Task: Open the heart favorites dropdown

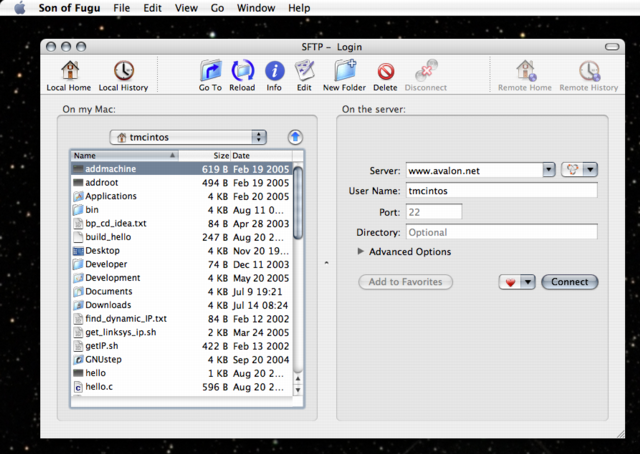Action: (517, 282)
